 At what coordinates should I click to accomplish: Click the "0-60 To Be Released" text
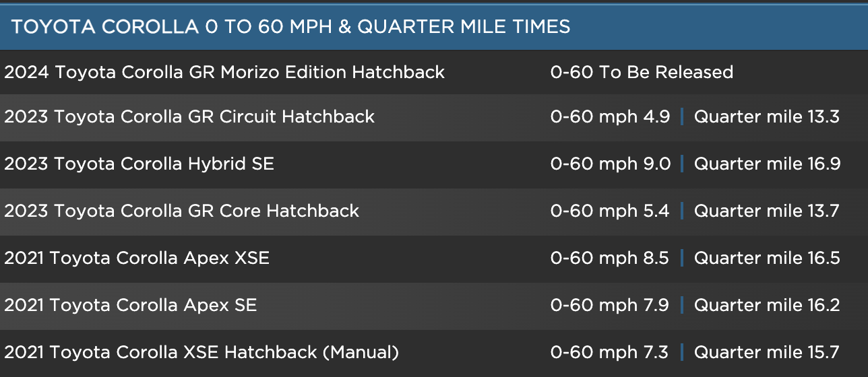pos(642,72)
